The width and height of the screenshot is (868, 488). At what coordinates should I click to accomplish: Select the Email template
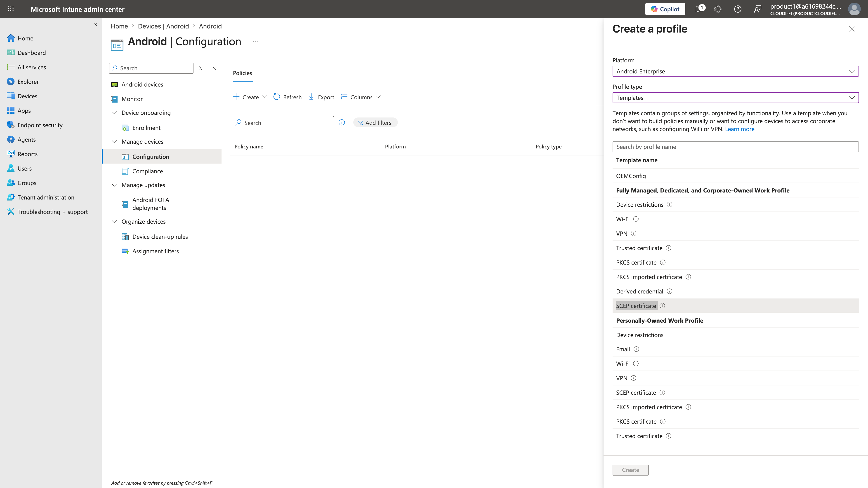tap(735, 350)
